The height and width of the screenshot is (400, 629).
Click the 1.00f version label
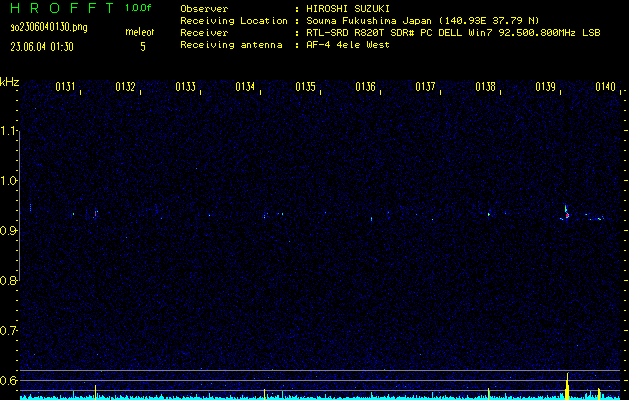point(139,8)
